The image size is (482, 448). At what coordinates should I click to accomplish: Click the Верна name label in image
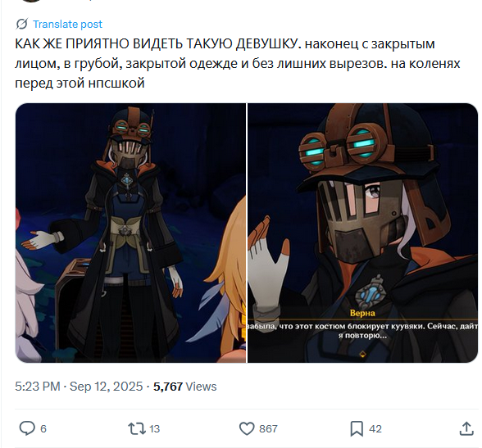[x=362, y=313]
